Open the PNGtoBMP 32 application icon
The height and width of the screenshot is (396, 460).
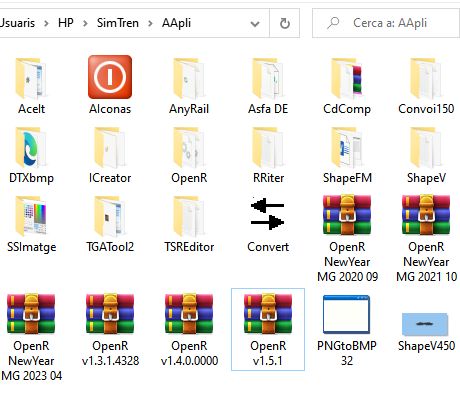coord(346,314)
